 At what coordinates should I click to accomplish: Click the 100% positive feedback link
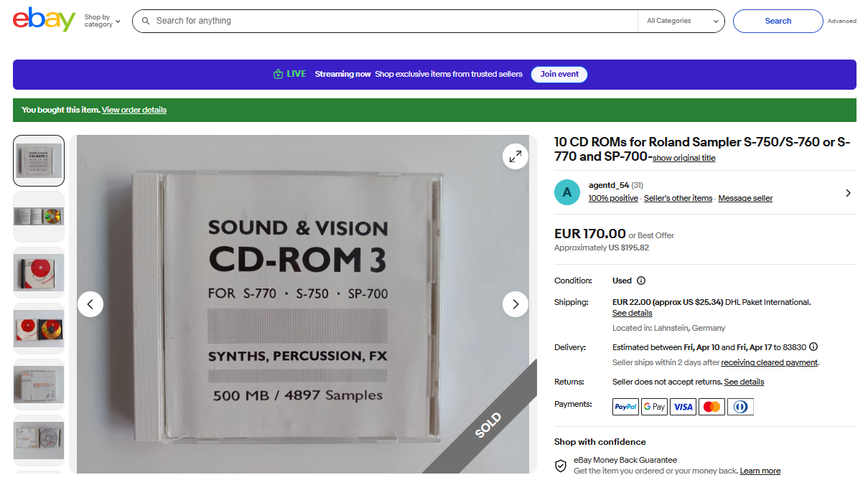point(613,198)
